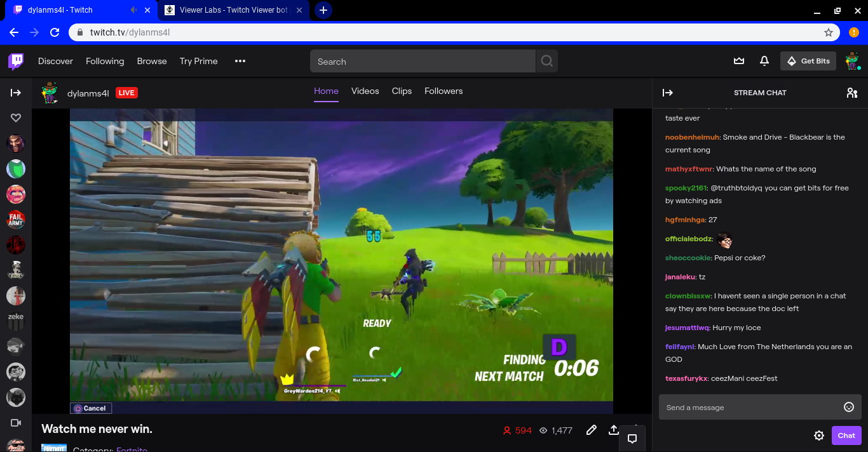Click the Twitch glitch logo
The width and height of the screenshot is (868, 452).
[15, 61]
